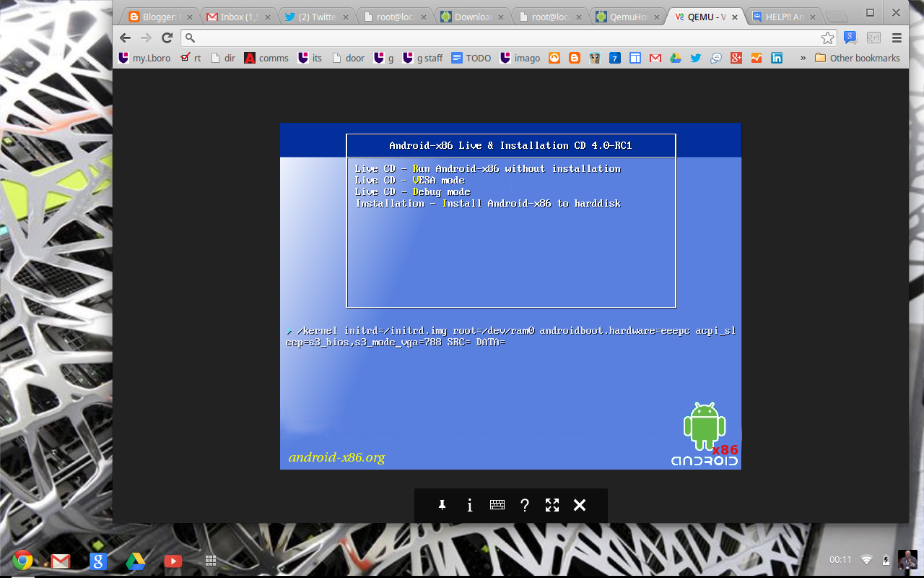The image size is (924, 578).
Task: Click the Google Drive bookmark icon
Action: 676,58
